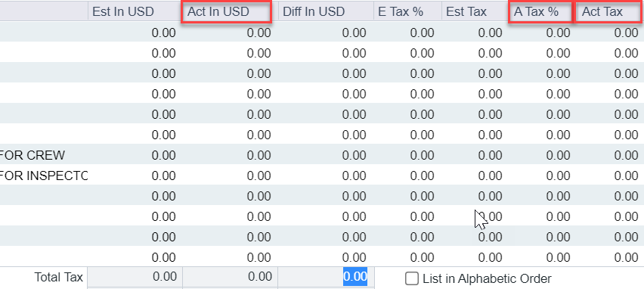Viewport: 644px width, 289px height.
Task: Click the Total Tax Est In USD field
Action: [x=135, y=277]
